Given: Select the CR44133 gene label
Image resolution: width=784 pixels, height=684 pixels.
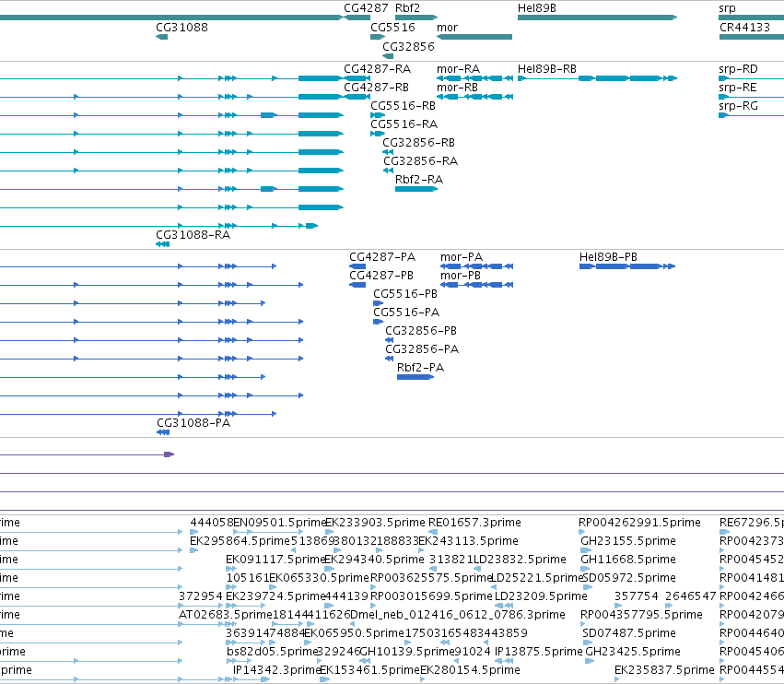Looking at the screenshot, I should (744, 27).
